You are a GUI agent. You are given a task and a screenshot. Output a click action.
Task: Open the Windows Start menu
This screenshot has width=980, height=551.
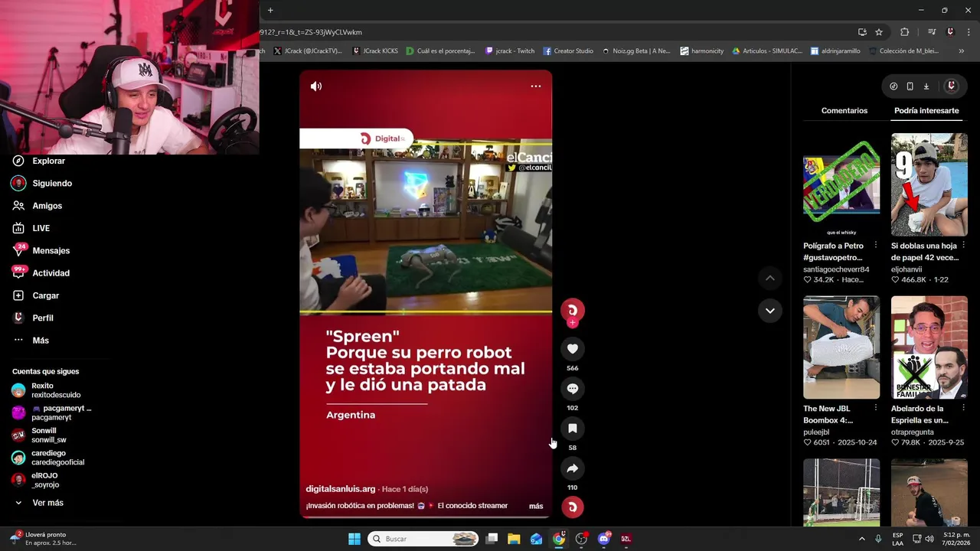[354, 539]
